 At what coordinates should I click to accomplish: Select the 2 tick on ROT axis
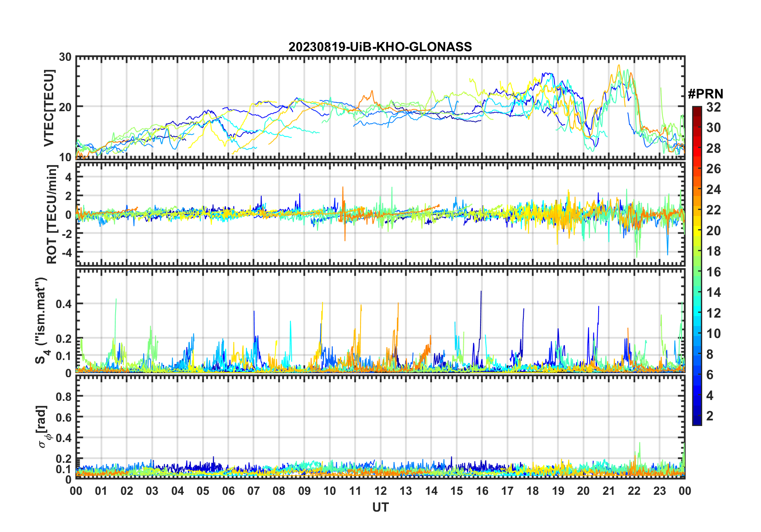pyautogui.click(x=68, y=196)
